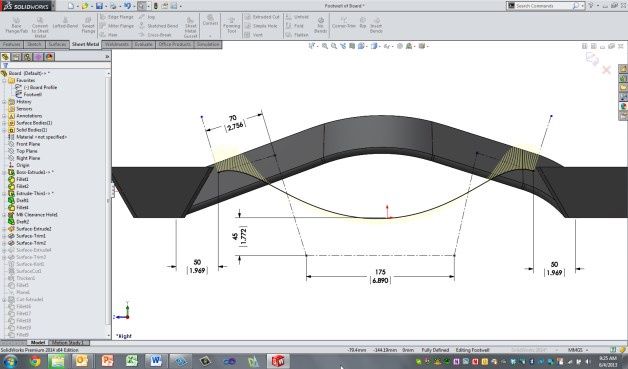Click the Cross-Break tool
Viewport: 628px width, 369px height.
click(x=156, y=35)
